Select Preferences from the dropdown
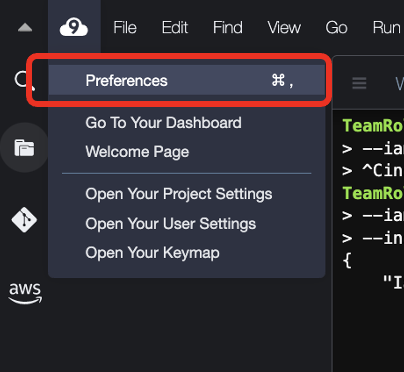This screenshot has width=404, height=372. point(187,80)
